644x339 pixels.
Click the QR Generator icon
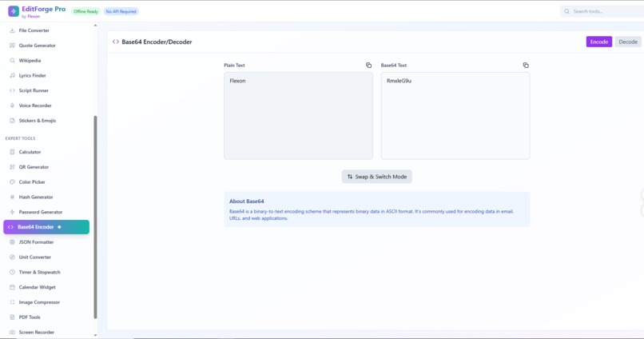pyautogui.click(x=12, y=167)
